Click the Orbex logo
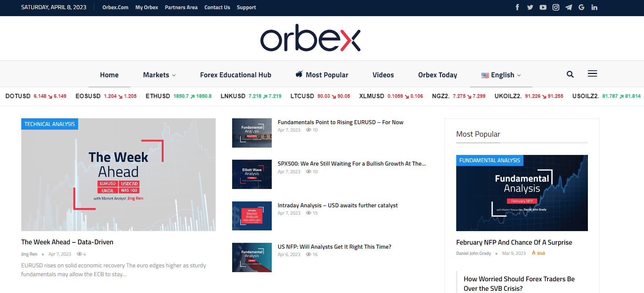This screenshot has width=644, height=293. pos(310,38)
